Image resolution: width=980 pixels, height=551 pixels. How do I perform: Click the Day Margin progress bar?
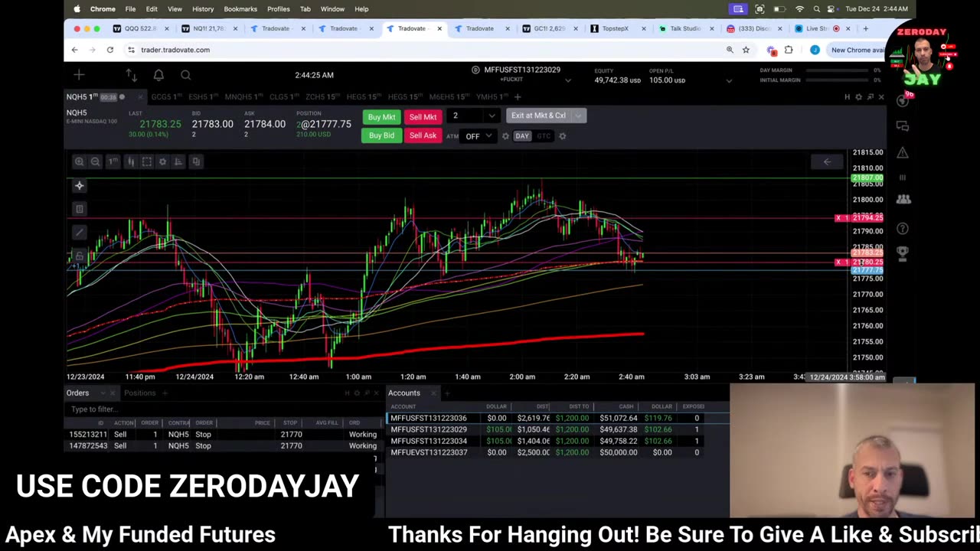(838, 70)
